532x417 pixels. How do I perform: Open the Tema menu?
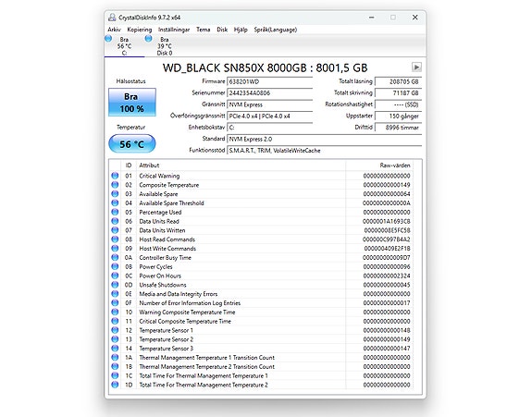click(x=204, y=30)
